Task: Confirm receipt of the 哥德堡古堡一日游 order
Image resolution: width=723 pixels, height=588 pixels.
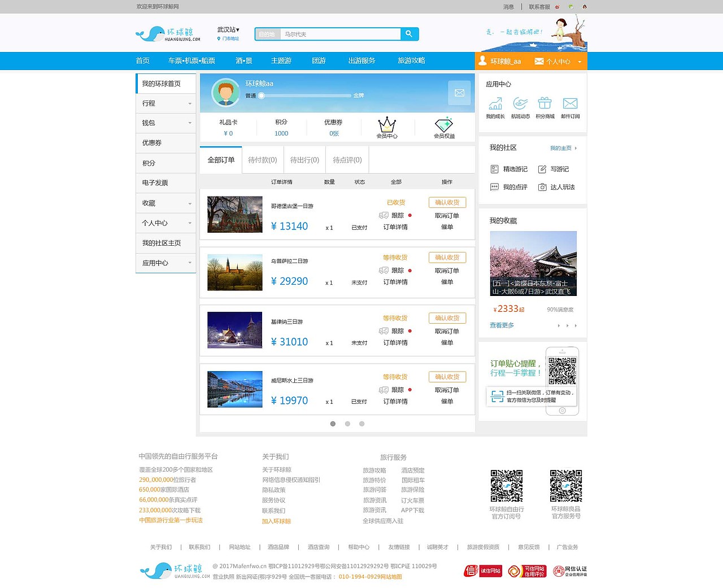Action: tap(447, 202)
